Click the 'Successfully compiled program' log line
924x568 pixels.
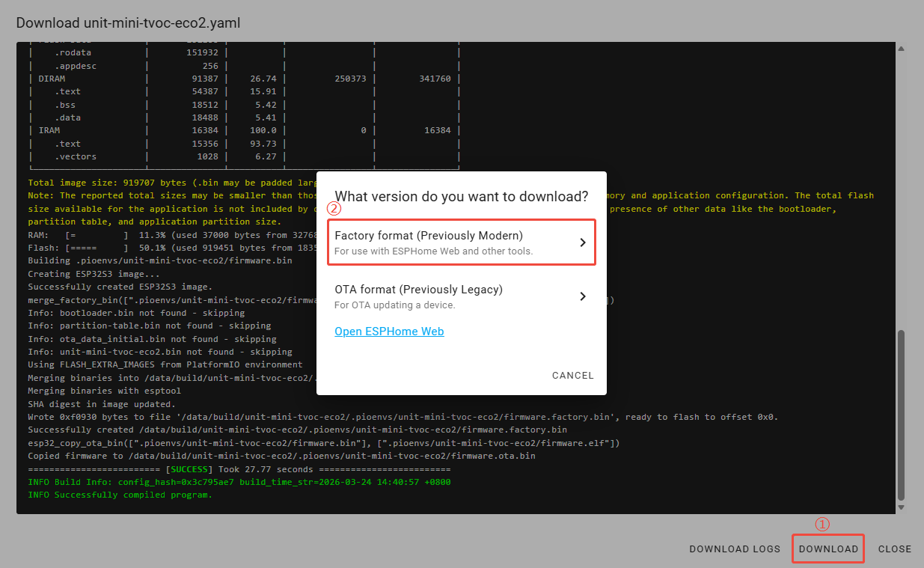pos(120,495)
